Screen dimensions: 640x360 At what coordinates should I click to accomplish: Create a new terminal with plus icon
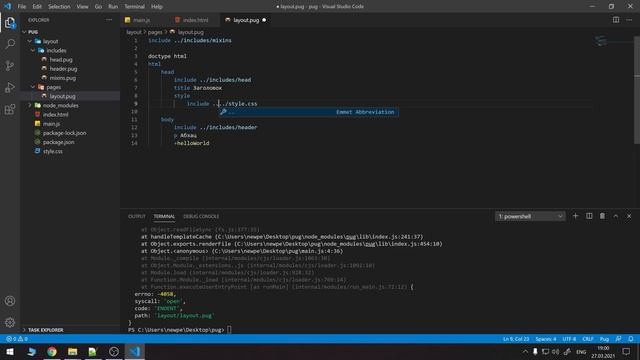576,216
